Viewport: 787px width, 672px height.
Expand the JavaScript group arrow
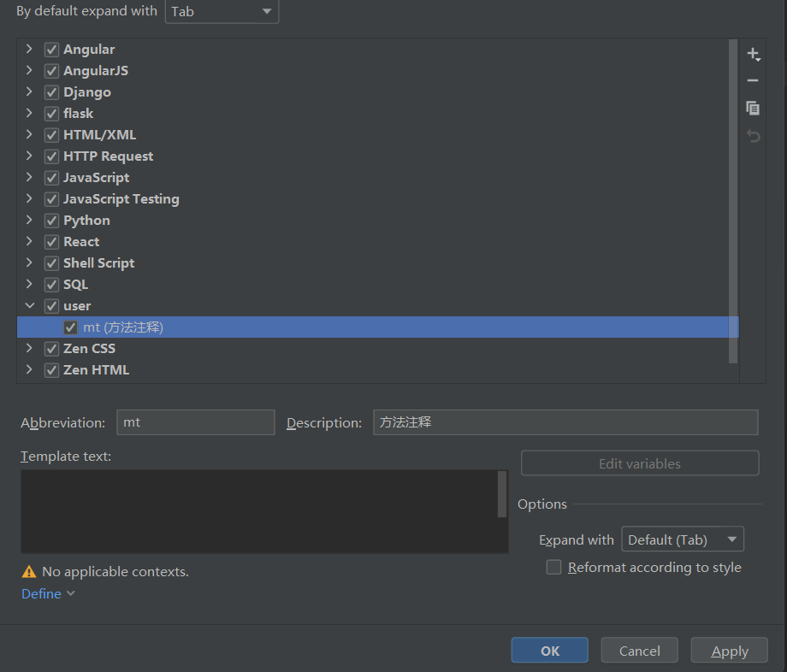click(29, 177)
